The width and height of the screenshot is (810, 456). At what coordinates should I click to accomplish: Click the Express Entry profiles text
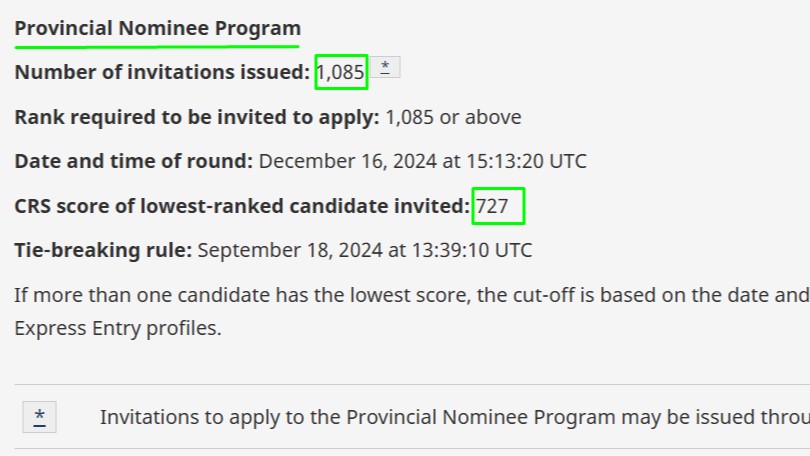coord(118,328)
